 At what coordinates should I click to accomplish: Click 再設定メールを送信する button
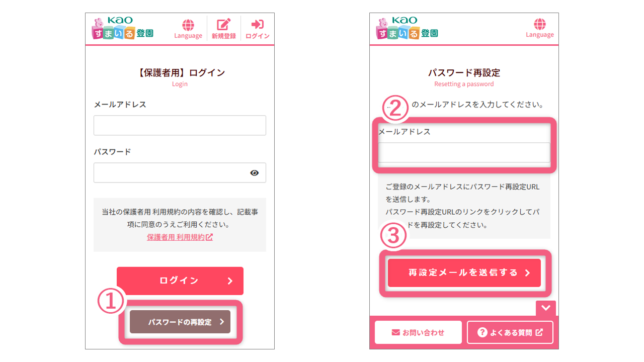[464, 273]
